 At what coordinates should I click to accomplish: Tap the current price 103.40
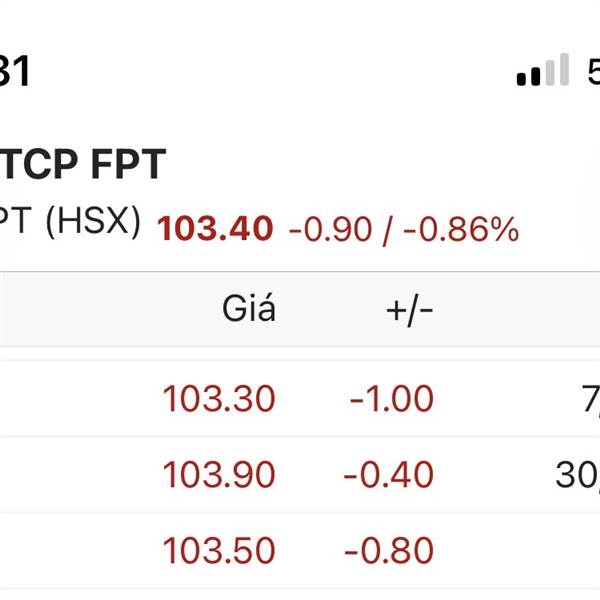[x=214, y=229]
